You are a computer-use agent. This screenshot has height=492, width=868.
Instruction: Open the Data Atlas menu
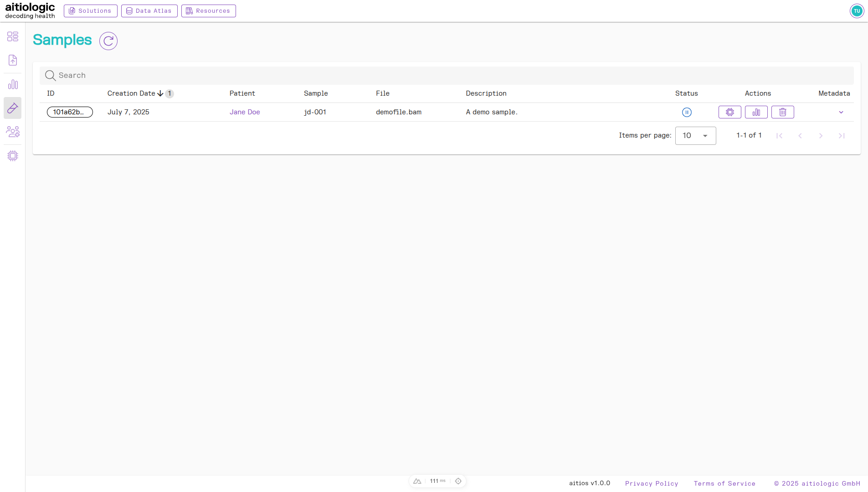point(149,10)
